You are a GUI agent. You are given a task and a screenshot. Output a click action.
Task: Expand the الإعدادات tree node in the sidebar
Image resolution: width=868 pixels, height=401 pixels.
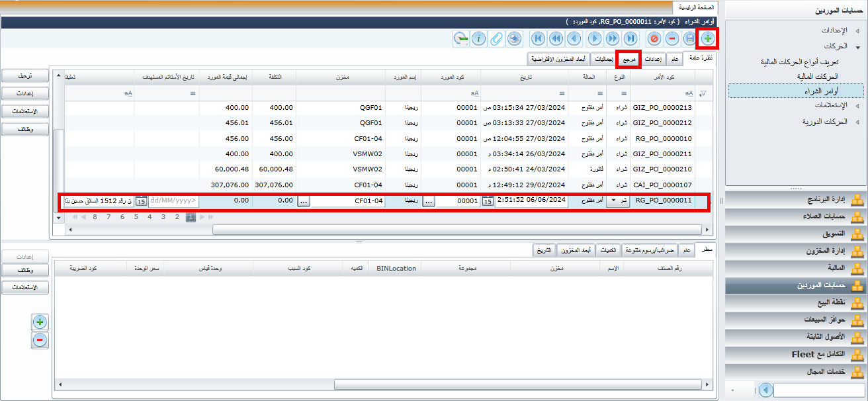[x=857, y=31]
